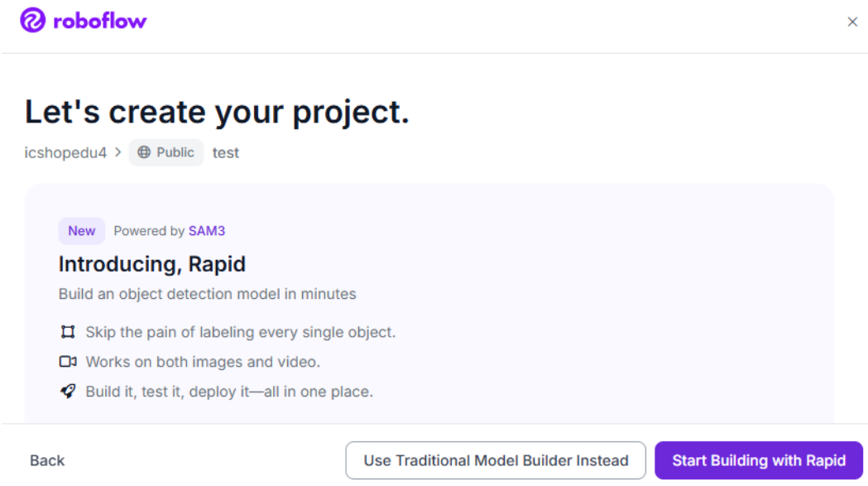Click 'Build an object detection model in minutes'
868x486 pixels.
coord(208,294)
